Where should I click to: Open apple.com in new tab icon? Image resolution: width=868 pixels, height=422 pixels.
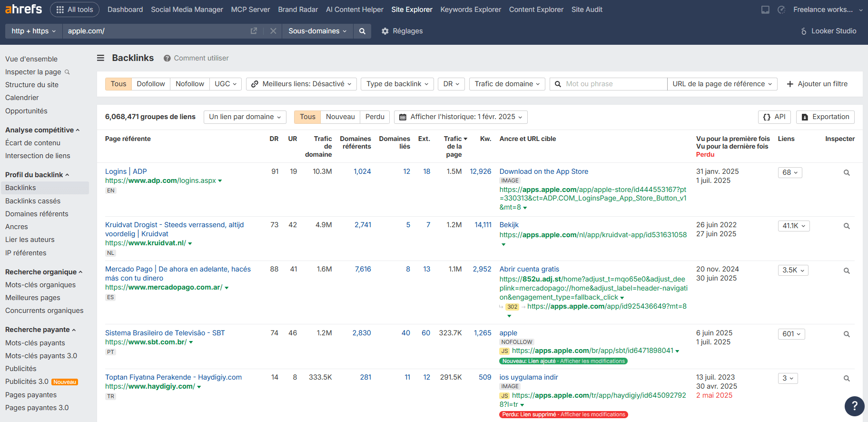tap(254, 31)
